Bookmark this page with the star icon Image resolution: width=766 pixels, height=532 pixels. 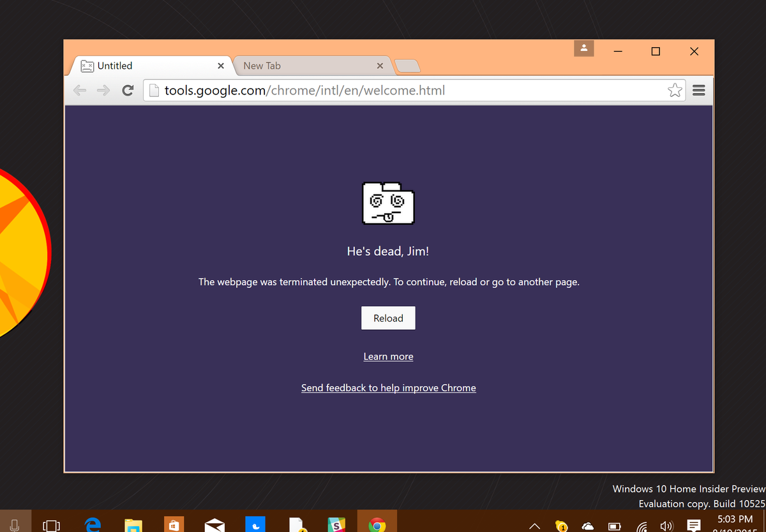[x=675, y=90]
